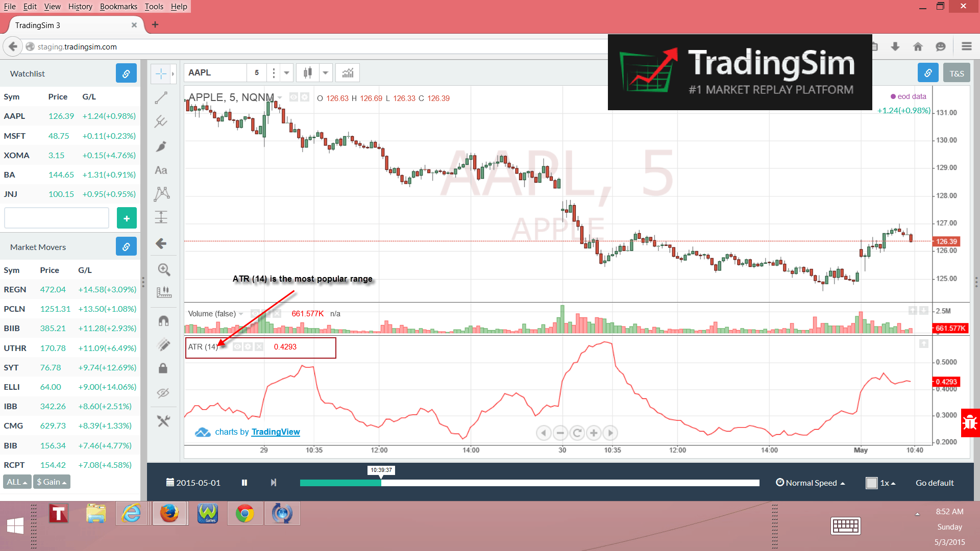Click the replay timeline progress bar
Screen dimensions: 980x551
click(529, 483)
